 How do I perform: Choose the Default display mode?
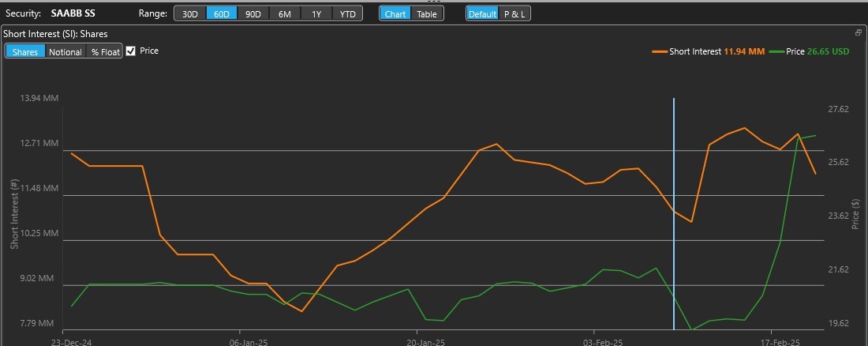point(483,14)
